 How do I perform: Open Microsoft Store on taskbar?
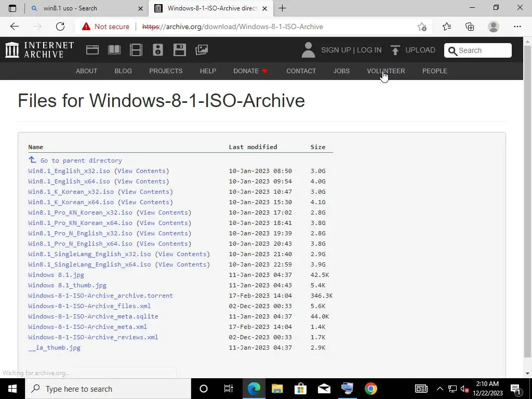coord(300,389)
